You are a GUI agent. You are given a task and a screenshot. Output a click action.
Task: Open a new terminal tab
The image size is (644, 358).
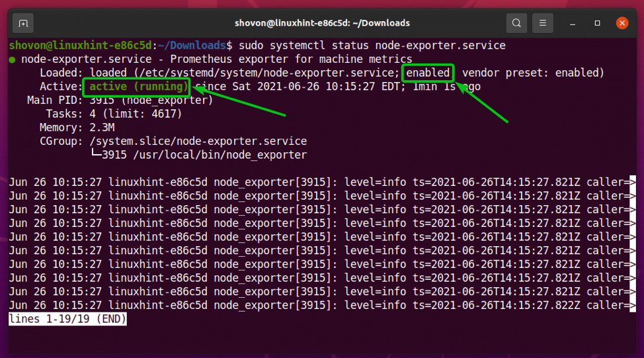click(x=23, y=23)
